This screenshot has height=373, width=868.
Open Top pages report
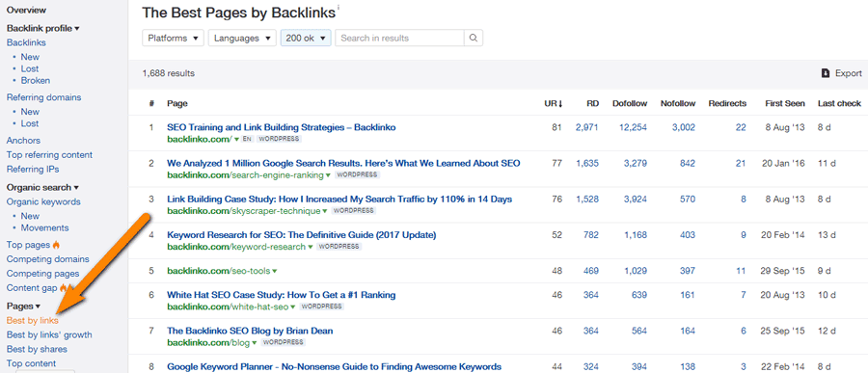click(x=28, y=245)
